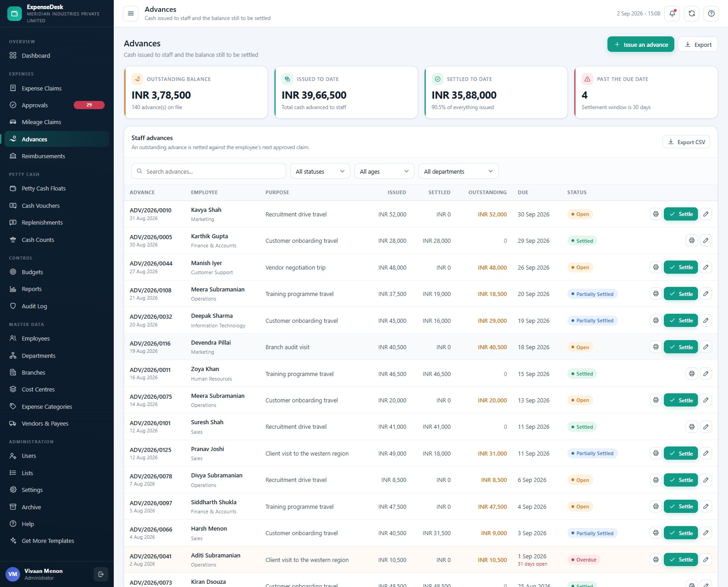Settle advance ADV/2026/0078 for Divya Subramanian
This screenshot has width=728, height=587.
tap(681, 480)
